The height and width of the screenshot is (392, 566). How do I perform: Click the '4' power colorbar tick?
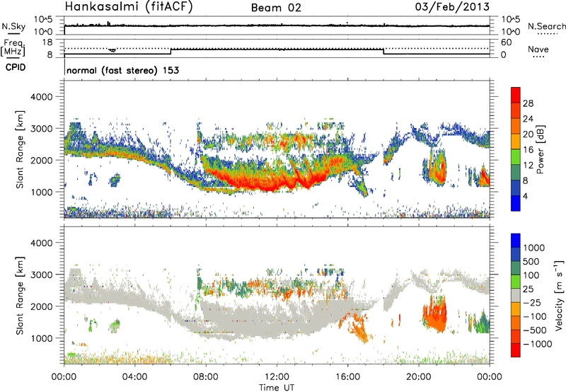coord(526,196)
